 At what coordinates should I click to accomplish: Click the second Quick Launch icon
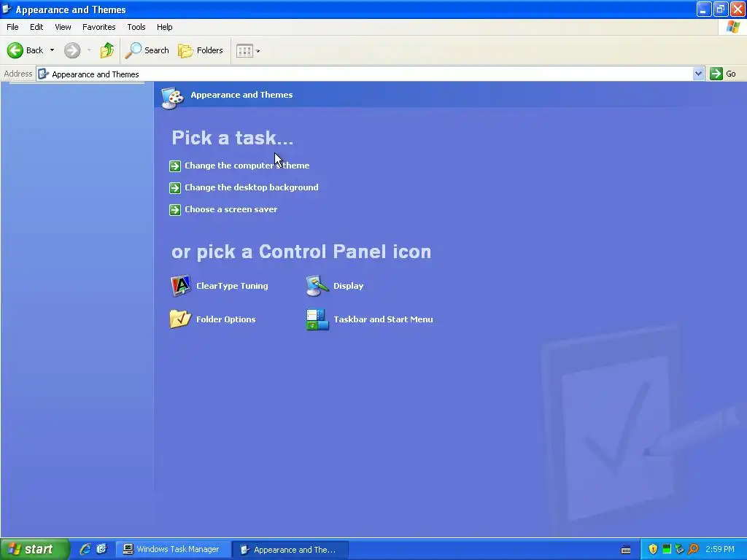(101, 550)
